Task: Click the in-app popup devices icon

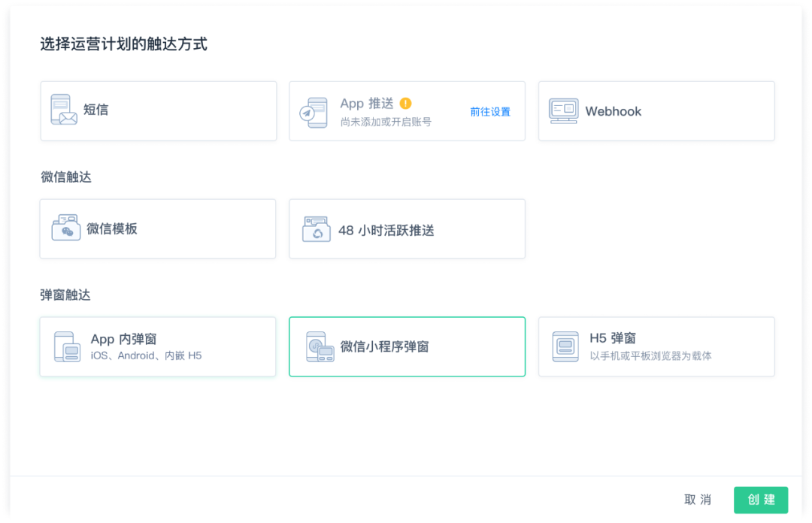Action: coord(68,346)
